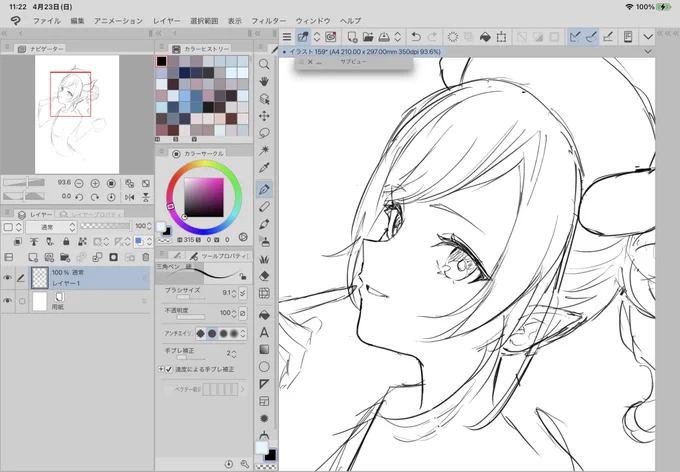Viewport: 680px width, 472px height.
Task: Toggle 速度による手ブレ補正 checkbox
Action: pyautogui.click(x=169, y=369)
